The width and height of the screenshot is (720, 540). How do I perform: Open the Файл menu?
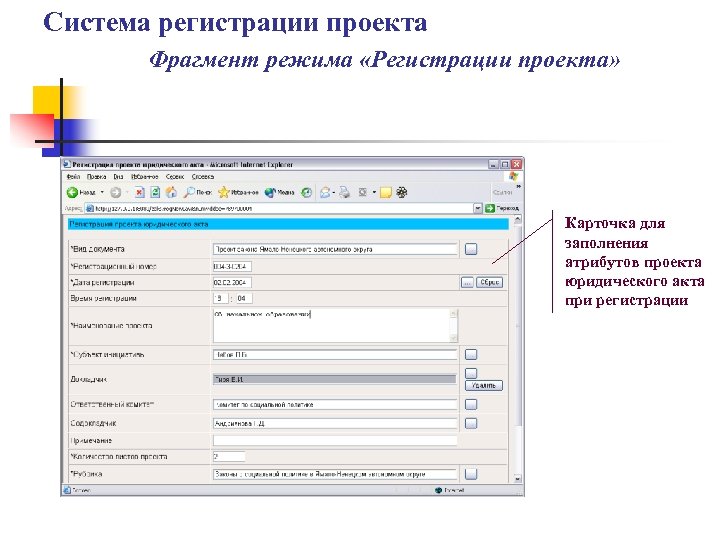coord(73,177)
